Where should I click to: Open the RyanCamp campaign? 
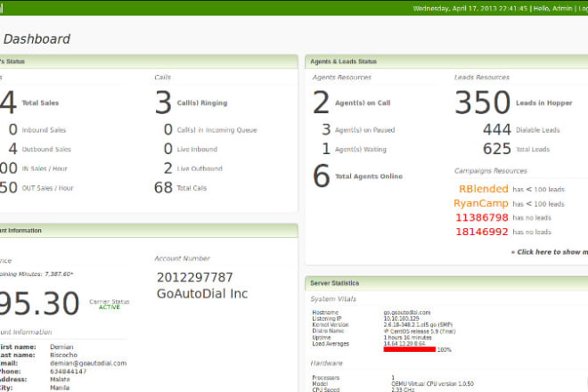click(x=480, y=203)
